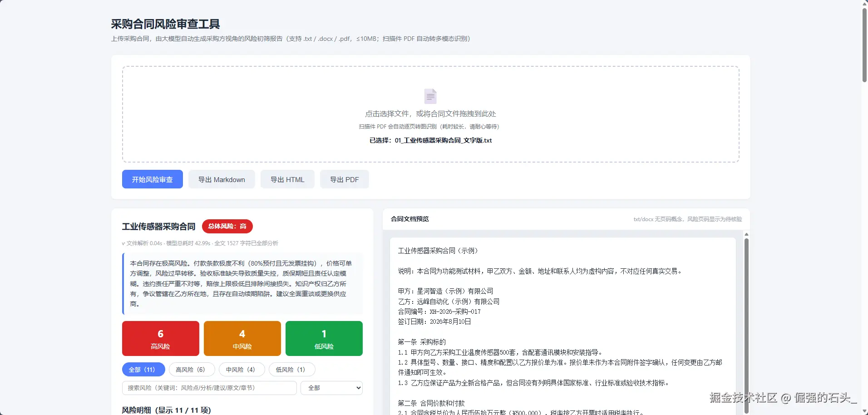
Task: Click the 工业传感器采购合同 report title
Action: [x=159, y=227]
